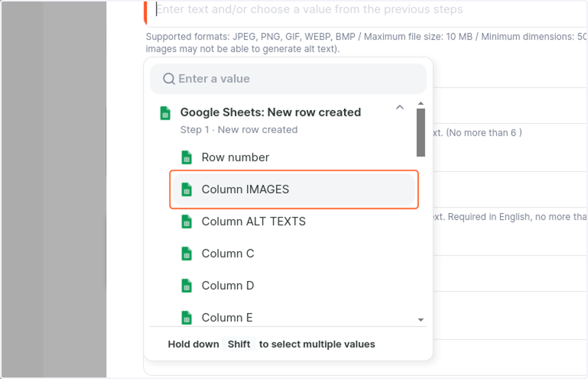Click the Sheets icon next to Column IMAGES
This screenshot has width=588, height=379.
click(x=186, y=189)
